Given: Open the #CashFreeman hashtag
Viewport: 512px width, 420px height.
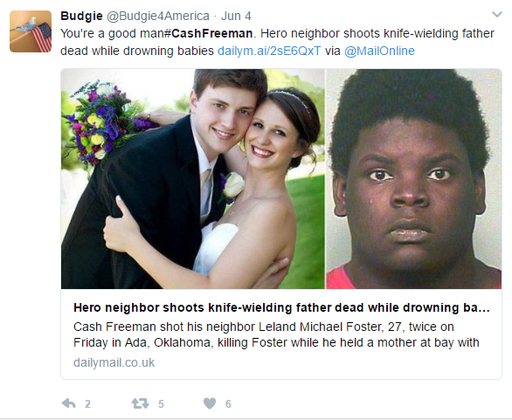Looking at the screenshot, I should [x=208, y=33].
